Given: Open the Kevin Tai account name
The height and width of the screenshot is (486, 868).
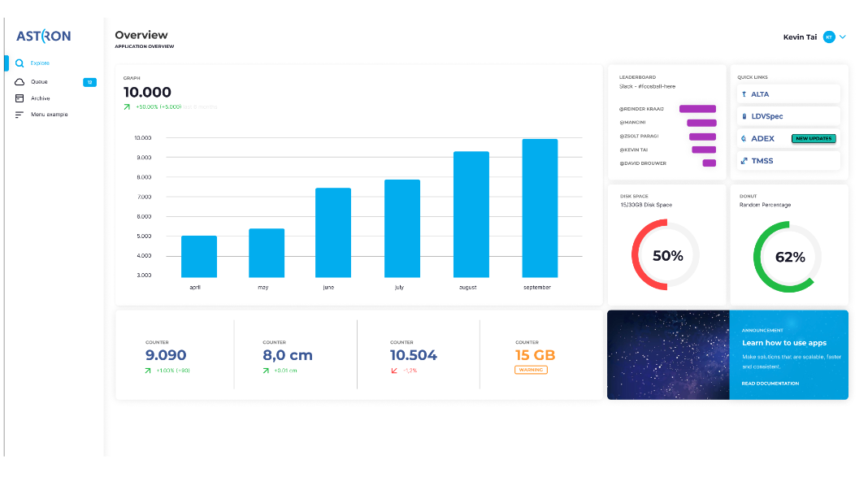Looking at the screenshot, I should coord(800,37).
